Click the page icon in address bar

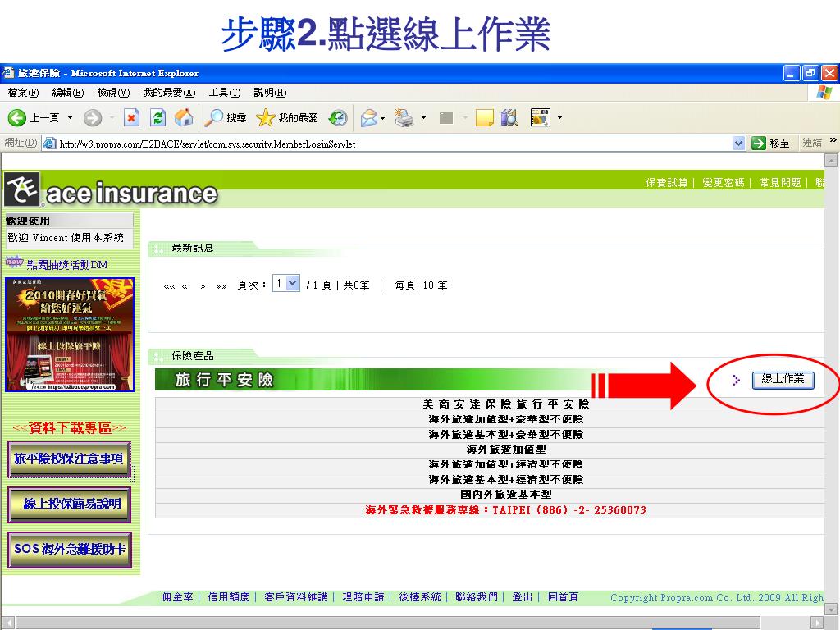(x=50, y=144)
